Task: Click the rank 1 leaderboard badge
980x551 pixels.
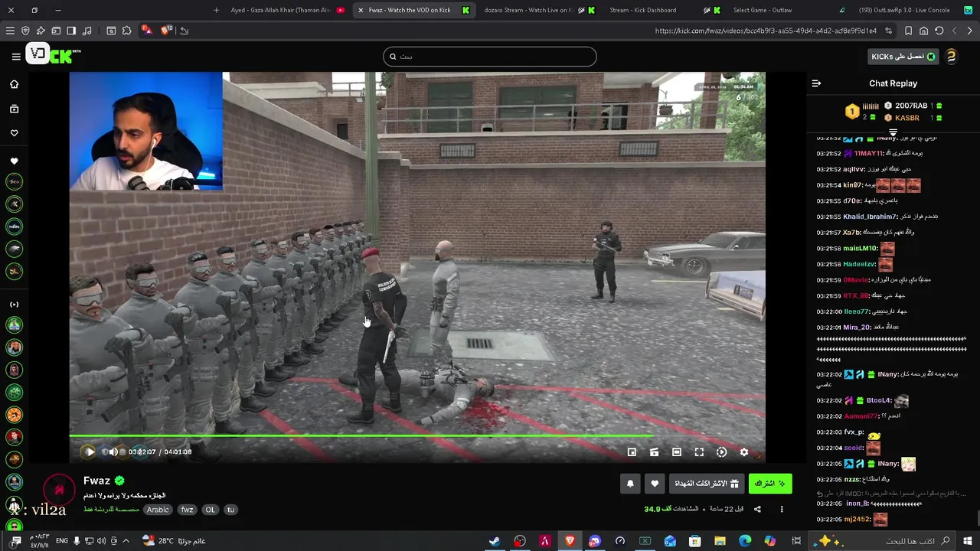Action: 852,112
